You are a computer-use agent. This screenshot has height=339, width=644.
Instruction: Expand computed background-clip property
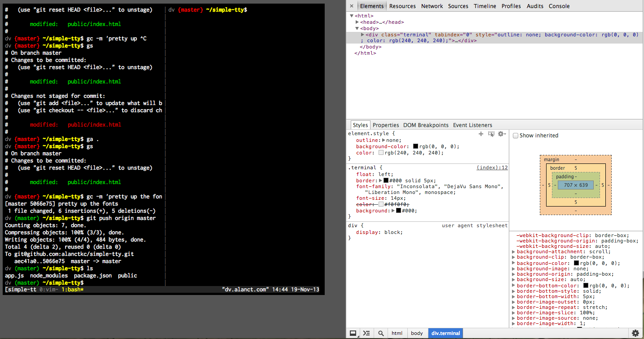click(514, 258)
